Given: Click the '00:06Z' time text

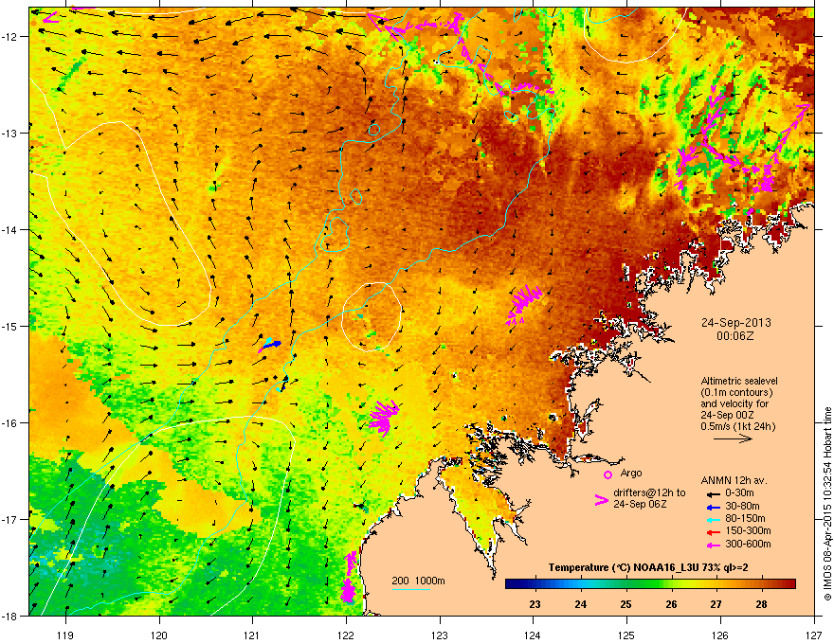Looking at the screenshot, I should point(735,336).
